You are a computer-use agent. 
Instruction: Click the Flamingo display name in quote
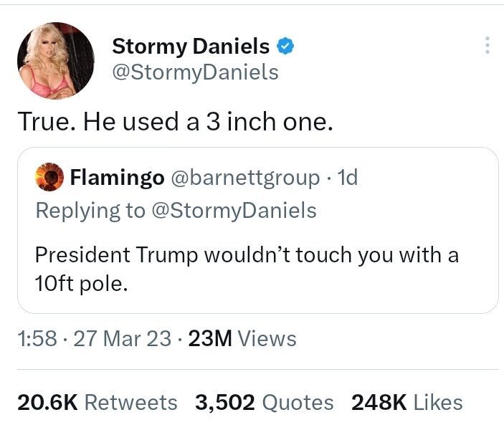pyautogui.click(x=117, y=177)
